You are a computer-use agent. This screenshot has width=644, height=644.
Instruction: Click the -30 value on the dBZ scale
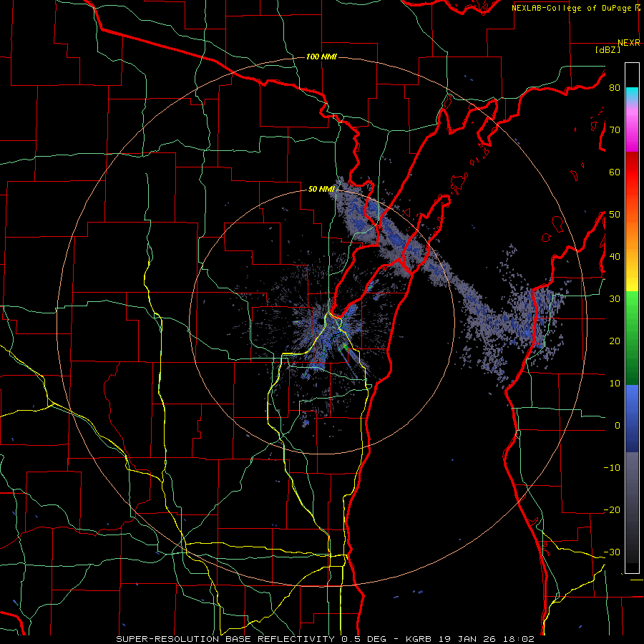point(612,552)
